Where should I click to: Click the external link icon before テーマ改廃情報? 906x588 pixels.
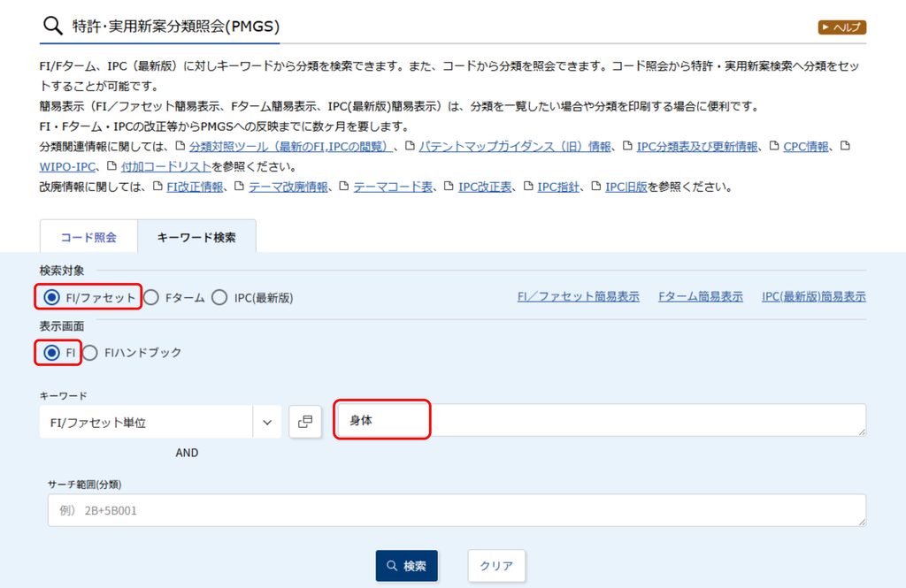click(239, 187)
